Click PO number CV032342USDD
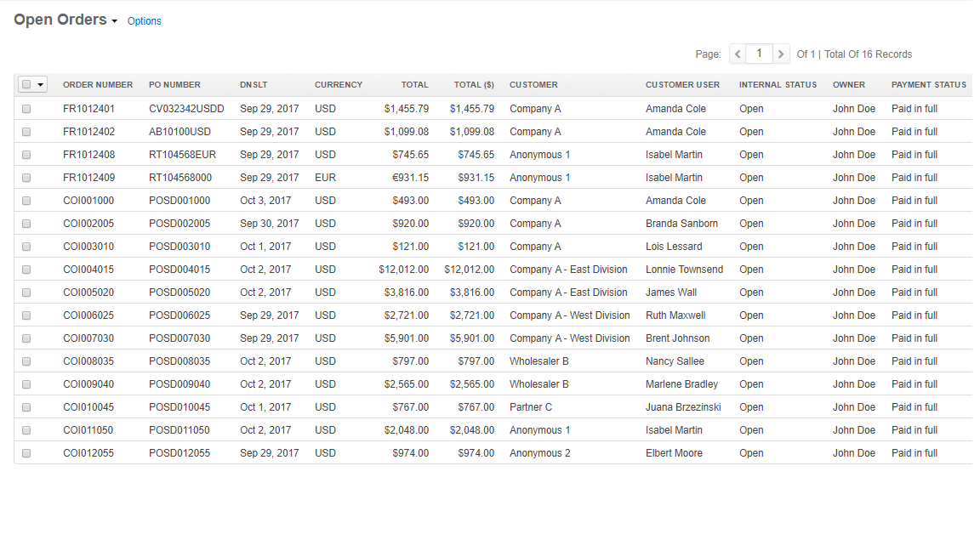The image size is (980, 551). point(186,109)
